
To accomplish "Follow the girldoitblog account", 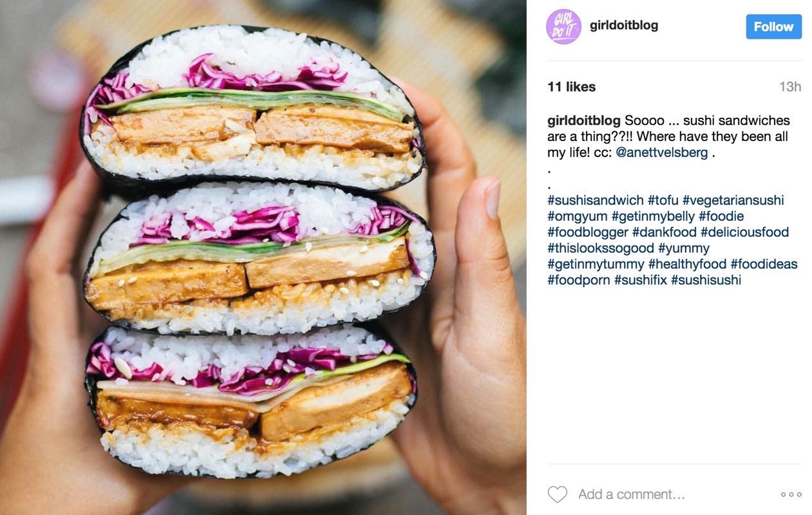I will (773, 27).
